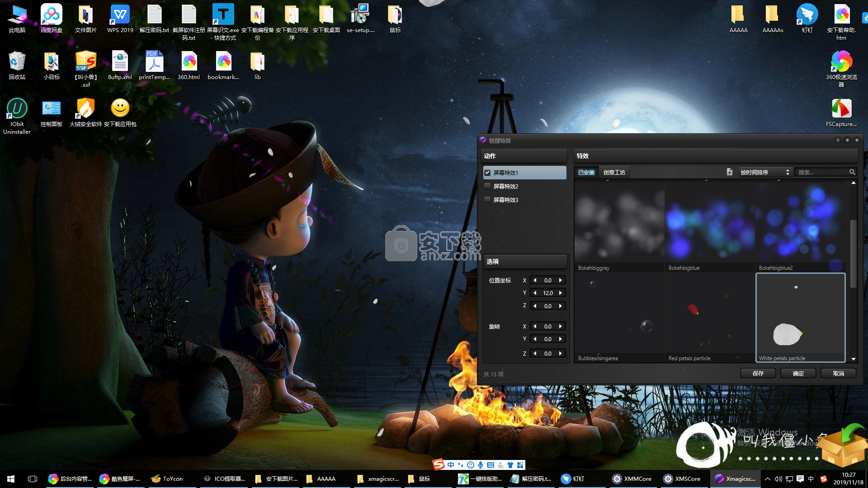This screenshot has height=488, width=868.
Task: Uncheck the 屏幕特效1 checkbox
Action: pos(487,173)
